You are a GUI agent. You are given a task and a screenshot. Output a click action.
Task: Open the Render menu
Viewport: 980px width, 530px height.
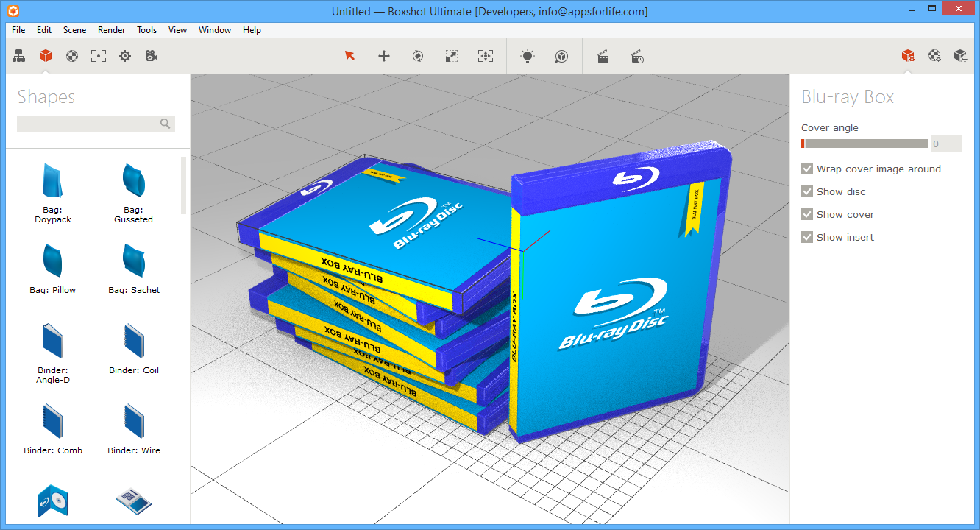[112, 30]
